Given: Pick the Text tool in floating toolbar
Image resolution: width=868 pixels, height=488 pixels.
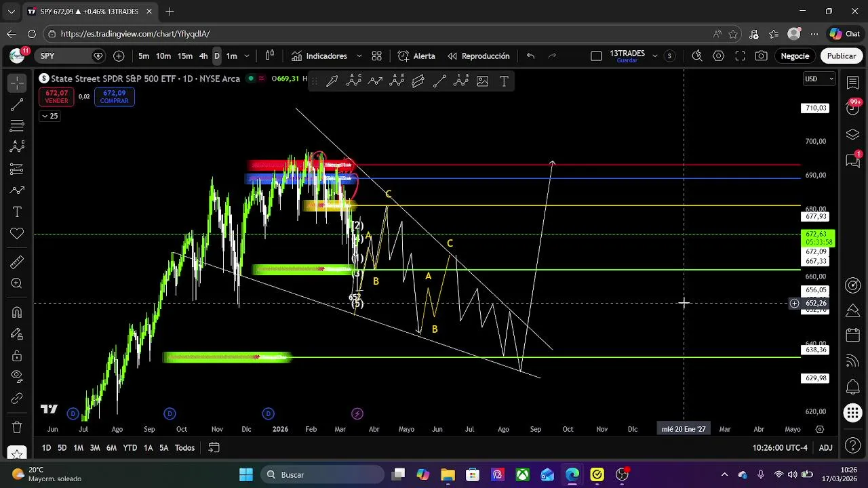Looking at the screenshot, I should coord(504,81).
